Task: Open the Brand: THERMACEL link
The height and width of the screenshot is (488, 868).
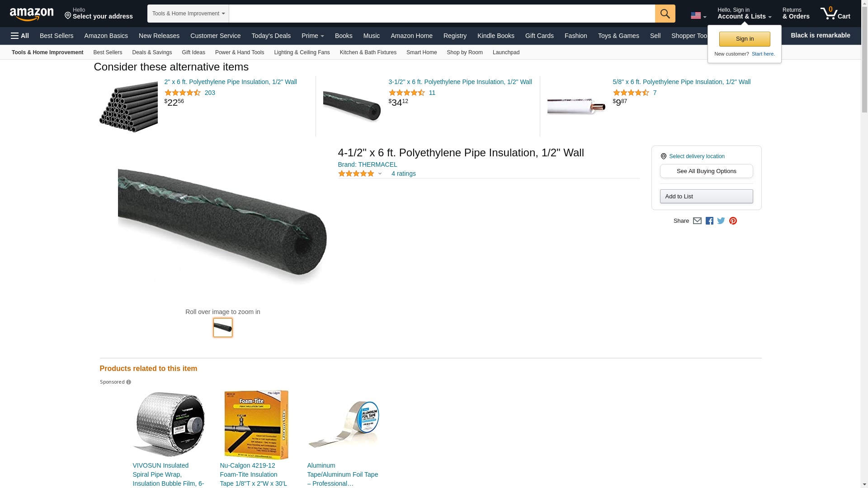Action: [368, 164]
